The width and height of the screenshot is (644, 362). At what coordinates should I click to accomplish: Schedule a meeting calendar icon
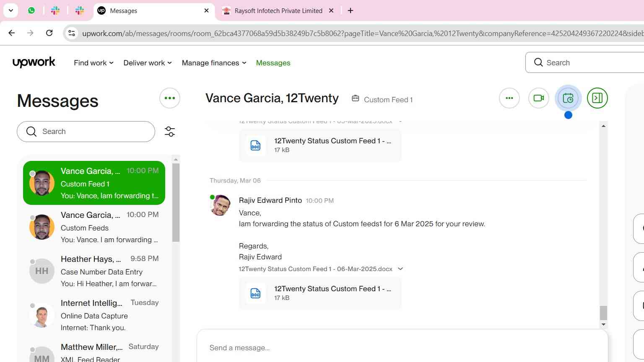click(x=568, y=98)
